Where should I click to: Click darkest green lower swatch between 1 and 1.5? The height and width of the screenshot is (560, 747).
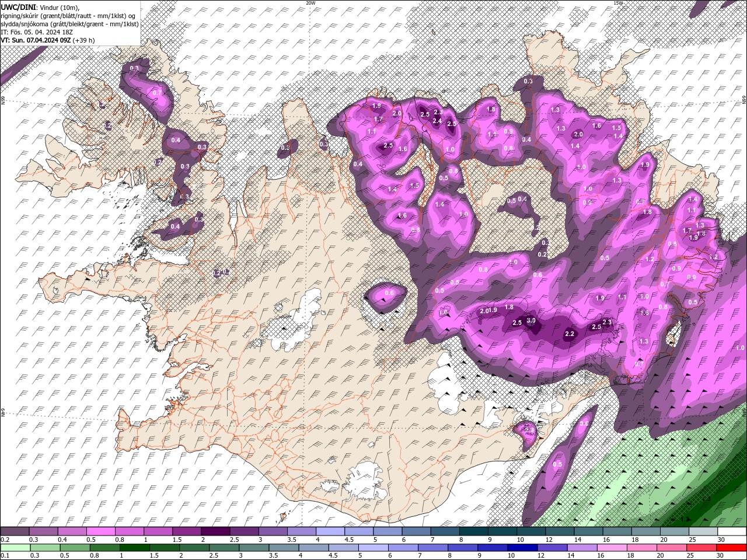point(134,548)
